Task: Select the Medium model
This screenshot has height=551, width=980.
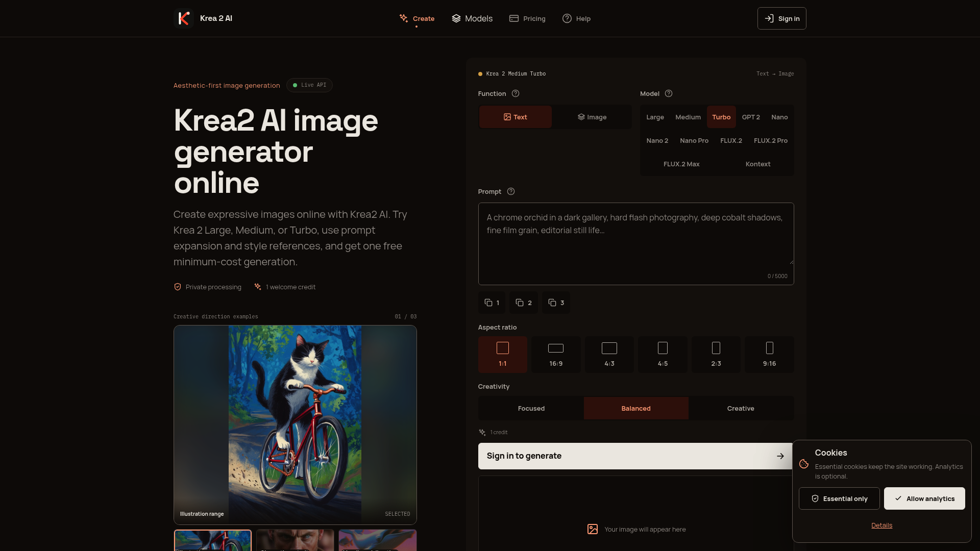Action: pyautogui.click(x=688, y=117)
